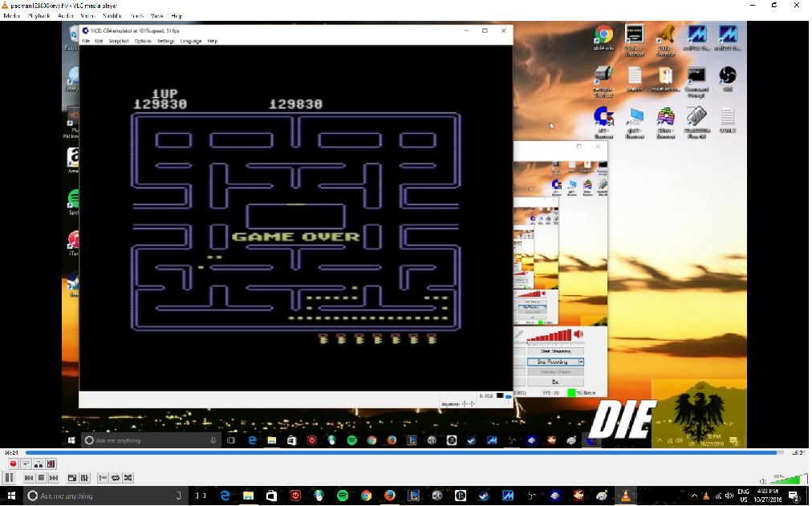
Task: Open Action Center notifications in bottom tray
Action: point(795,496)
